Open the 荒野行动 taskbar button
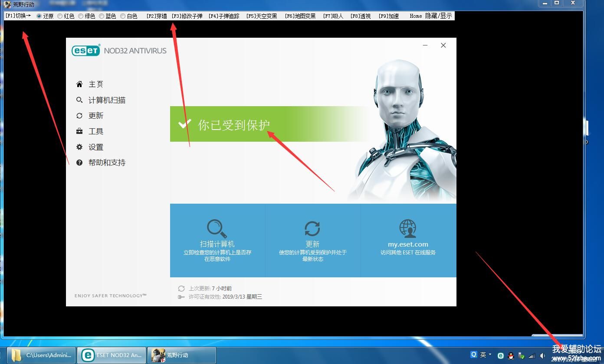This screenshot has height=364, width=604. click(x=182, y=355)
